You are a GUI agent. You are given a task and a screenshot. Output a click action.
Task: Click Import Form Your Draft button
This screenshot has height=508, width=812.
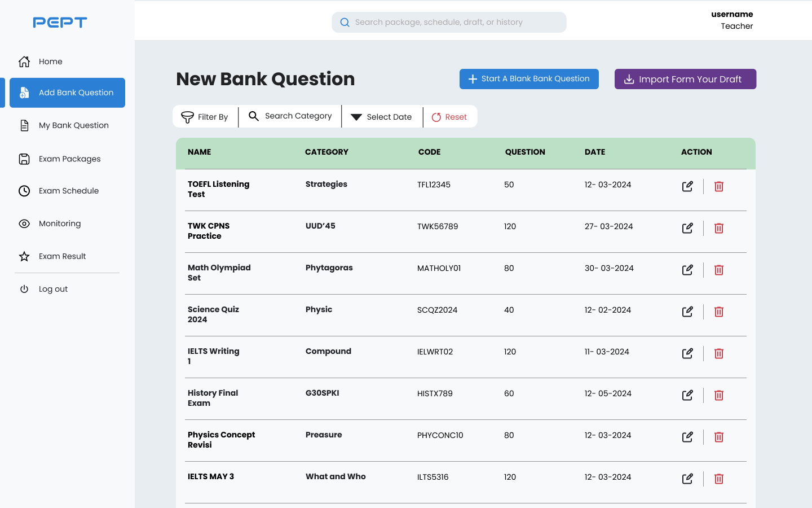click(x=685, y=79)
